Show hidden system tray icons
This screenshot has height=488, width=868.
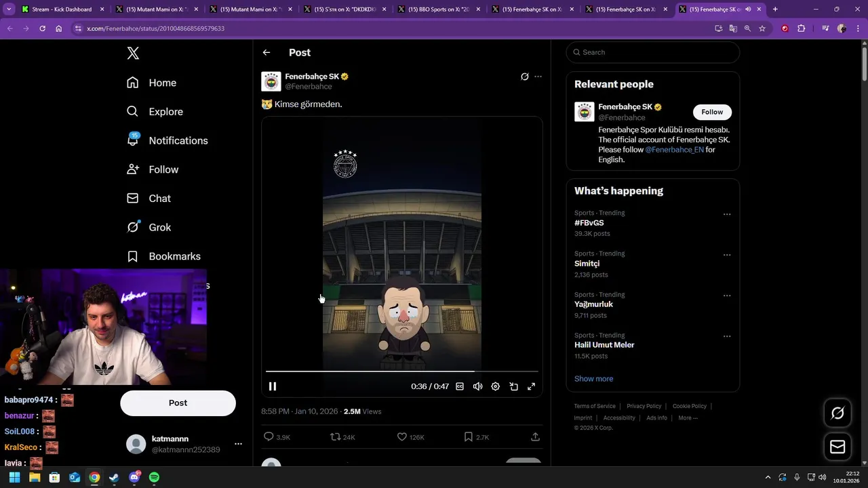tap(768, 477)
